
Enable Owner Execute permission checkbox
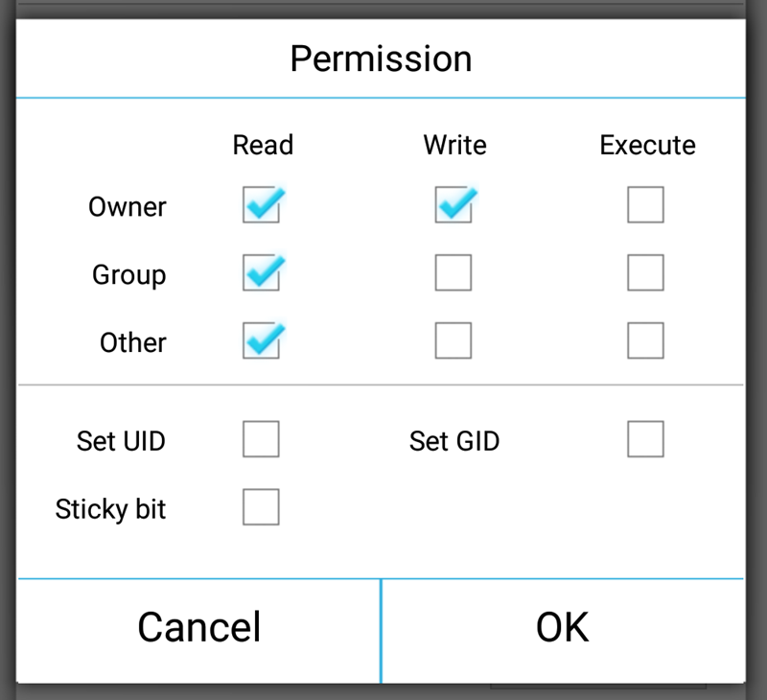pos(645,205)
